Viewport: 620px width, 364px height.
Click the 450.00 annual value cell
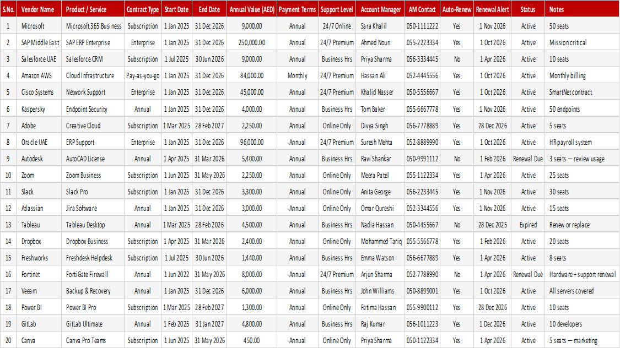pyautogui.click(x=252, y=341)
